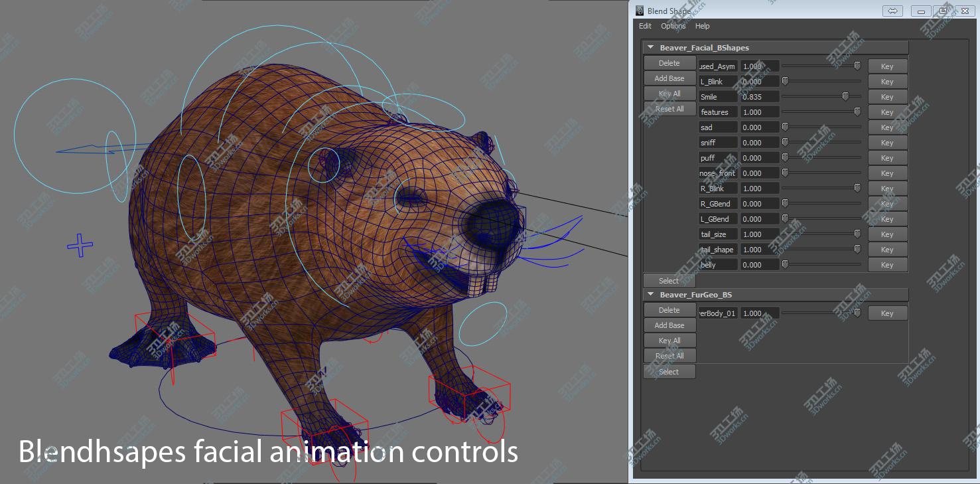Click the L_Blink slider handle
The height and width of the screenshot is (484, 980).
point(786,80)
